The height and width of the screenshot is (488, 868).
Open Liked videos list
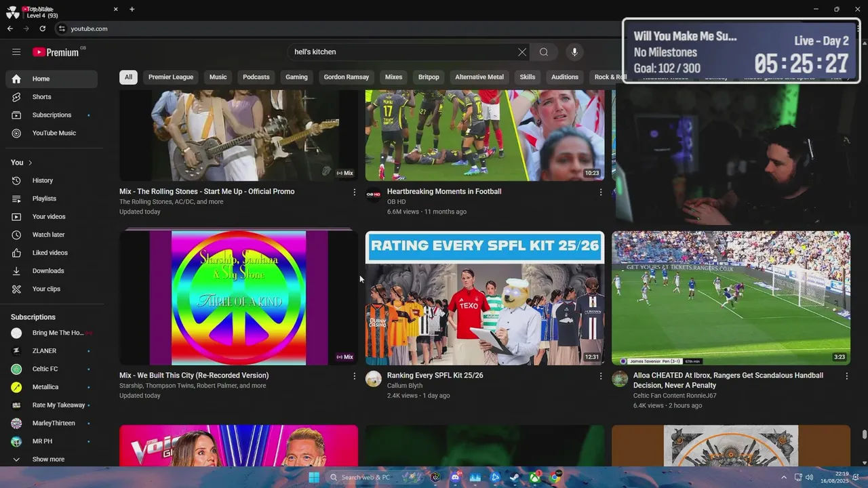pyautogui.click(x=52, y=253)
